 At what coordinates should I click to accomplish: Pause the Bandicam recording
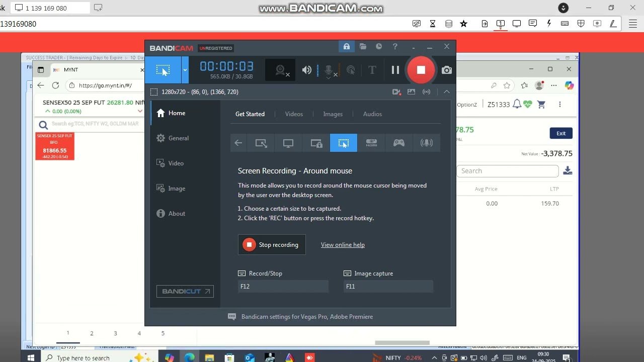(395, 70)
